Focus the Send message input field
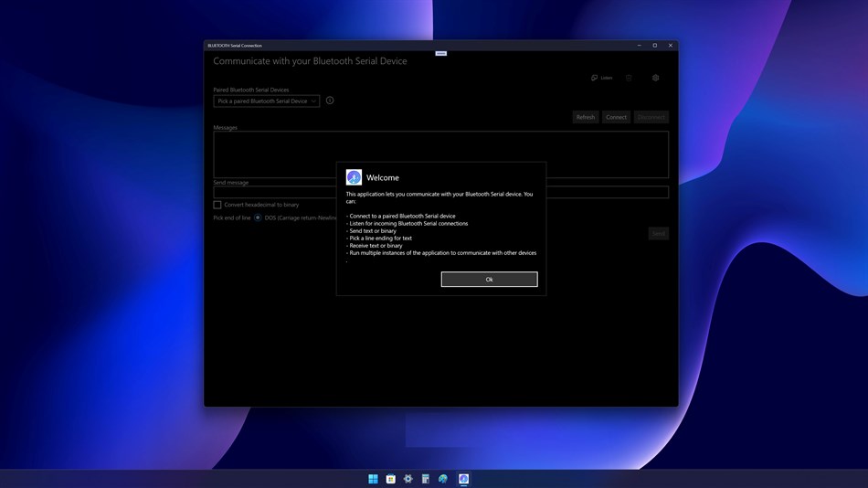 pyautogui.click(x=440, y=192)
